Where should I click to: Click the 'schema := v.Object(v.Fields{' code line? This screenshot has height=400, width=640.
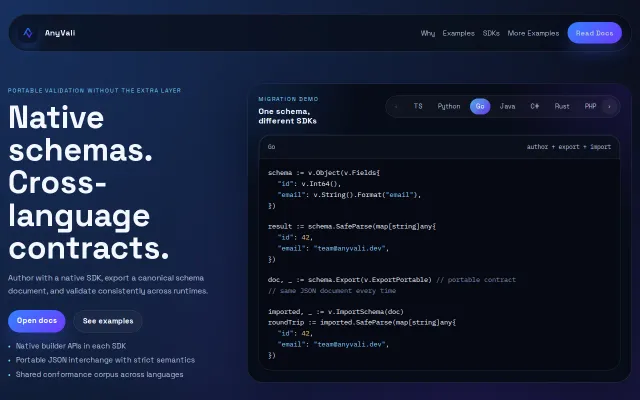[324, 173]
